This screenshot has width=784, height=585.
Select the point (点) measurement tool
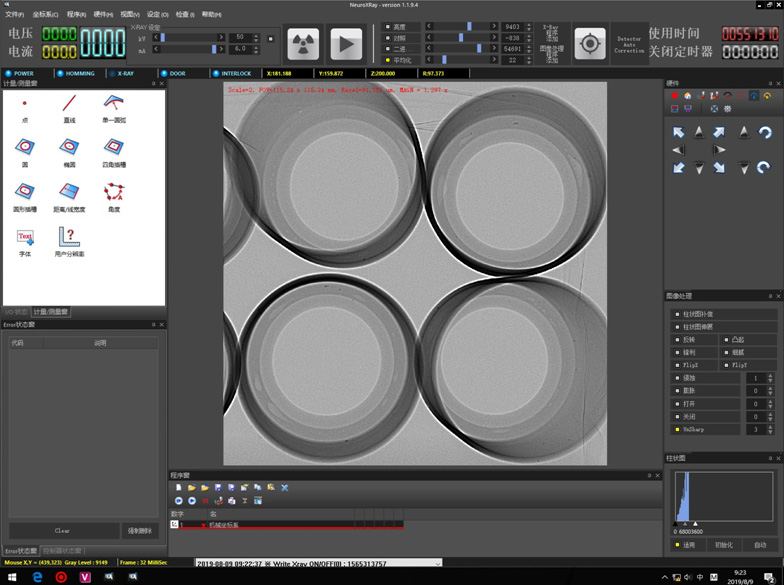25,105
